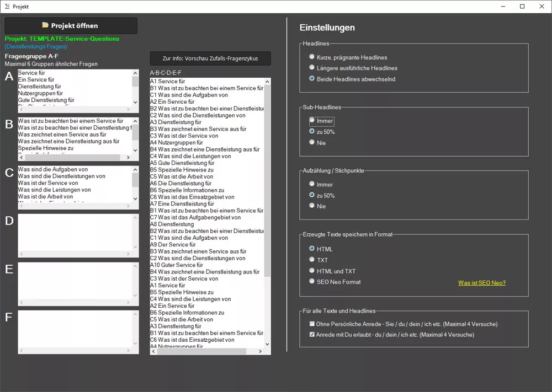Click 'Was zeichnet einen Service aus für' in B
The height and width of the screenshot is (392, 552).
click(x=62, y=135)
